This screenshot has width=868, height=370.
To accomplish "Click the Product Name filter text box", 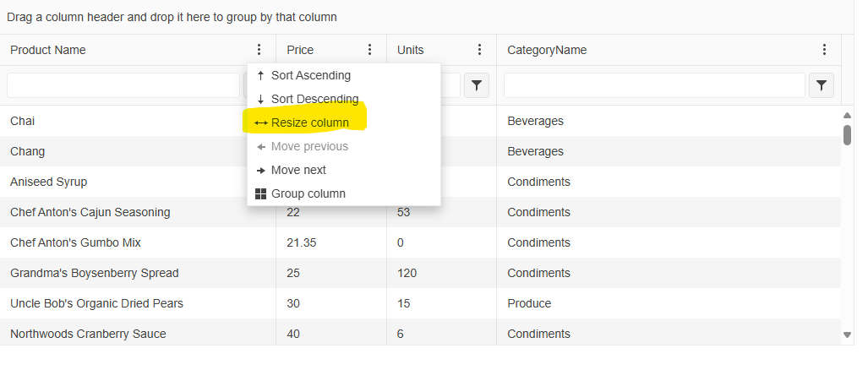I will tap(123, 85).
